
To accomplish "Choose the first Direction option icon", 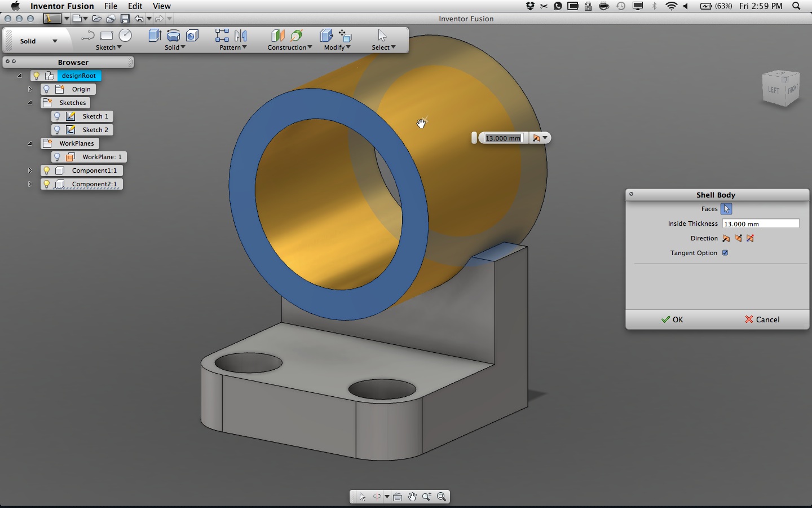I will coord(726,238).
